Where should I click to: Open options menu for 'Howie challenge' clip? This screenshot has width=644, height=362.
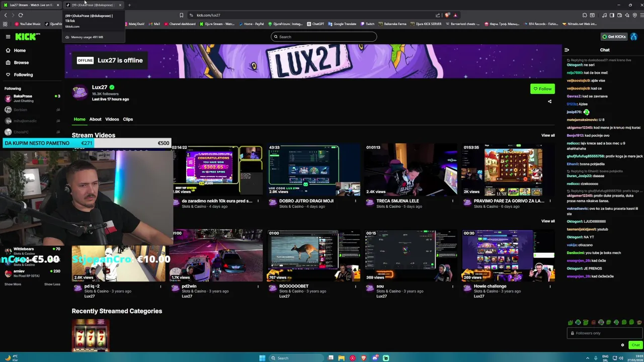(549, 287)
